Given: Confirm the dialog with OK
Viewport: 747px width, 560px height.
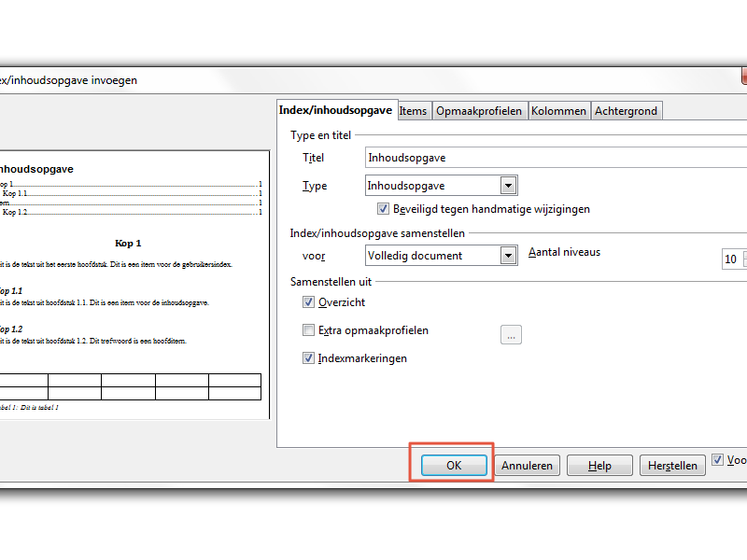Looking at the screenshot, I should click(x=454, y=465).
